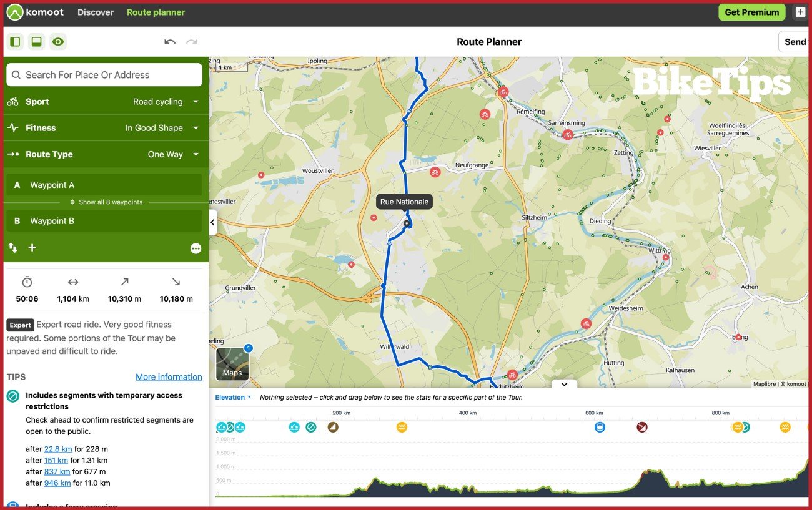The height and width of the screenshot is (510, 812).
Task: Click the 10,180 m descent value
Action: coord(176,299)
